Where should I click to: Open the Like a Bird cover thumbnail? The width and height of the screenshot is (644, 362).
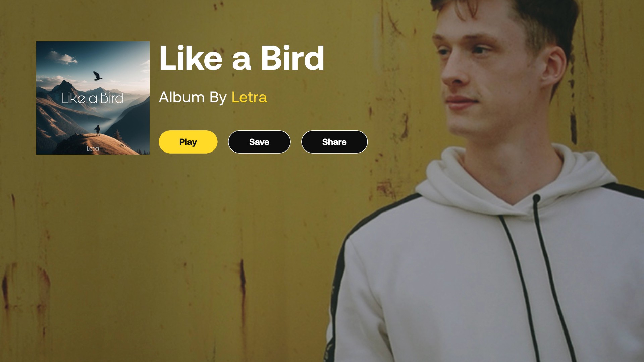(x=93, y=98)
